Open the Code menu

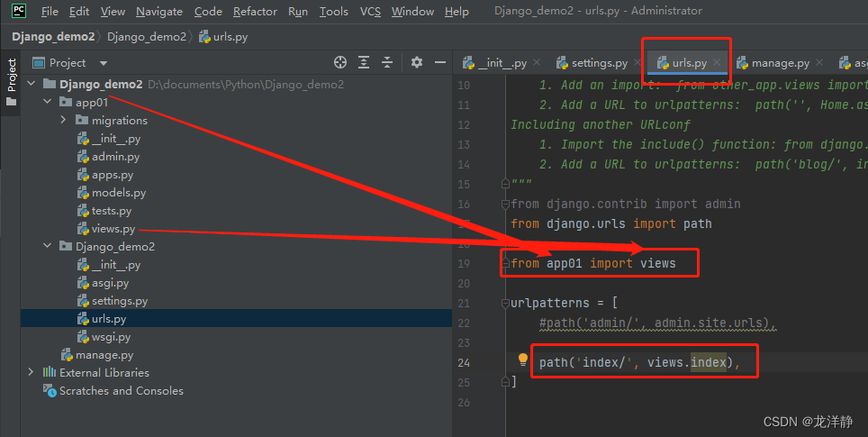(x=208, y=11)
